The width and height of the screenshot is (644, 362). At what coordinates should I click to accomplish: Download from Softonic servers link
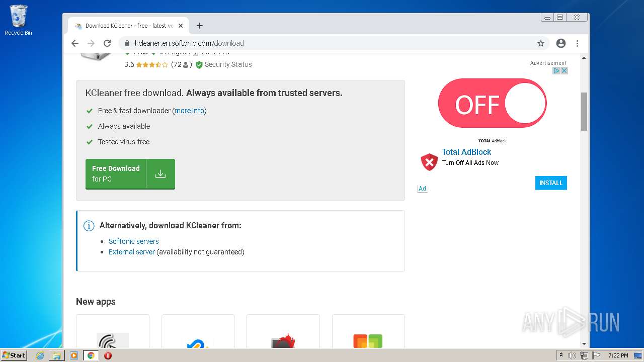[x=134, y=241]
